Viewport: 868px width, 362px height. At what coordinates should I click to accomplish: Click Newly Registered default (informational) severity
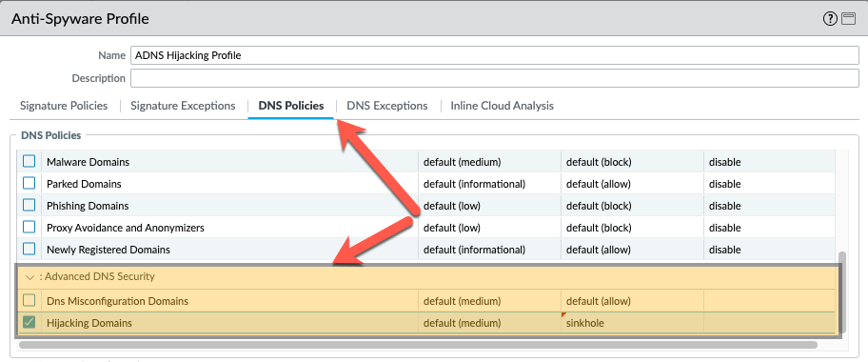point(489,250)
